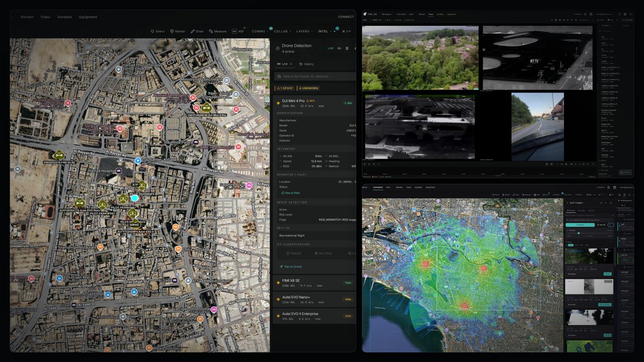
Task: Activate the AOI tool in left window
Action: [x=238, y=31]
